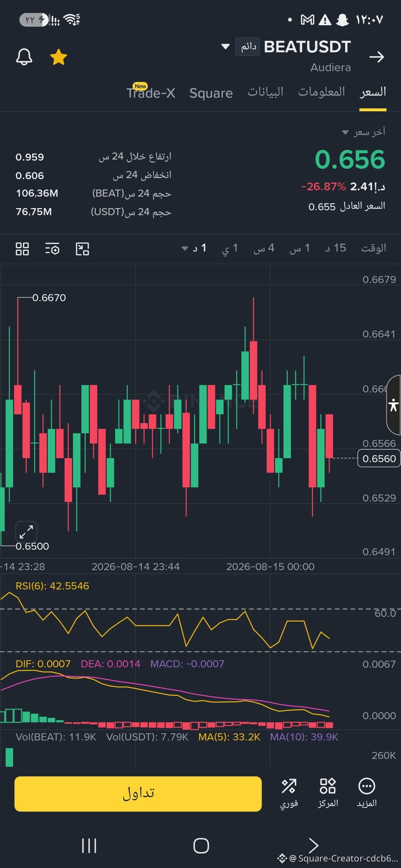Tap the 24h high value 0.959
This screenshot has width=401, height=868.
(x=30, y=157)
